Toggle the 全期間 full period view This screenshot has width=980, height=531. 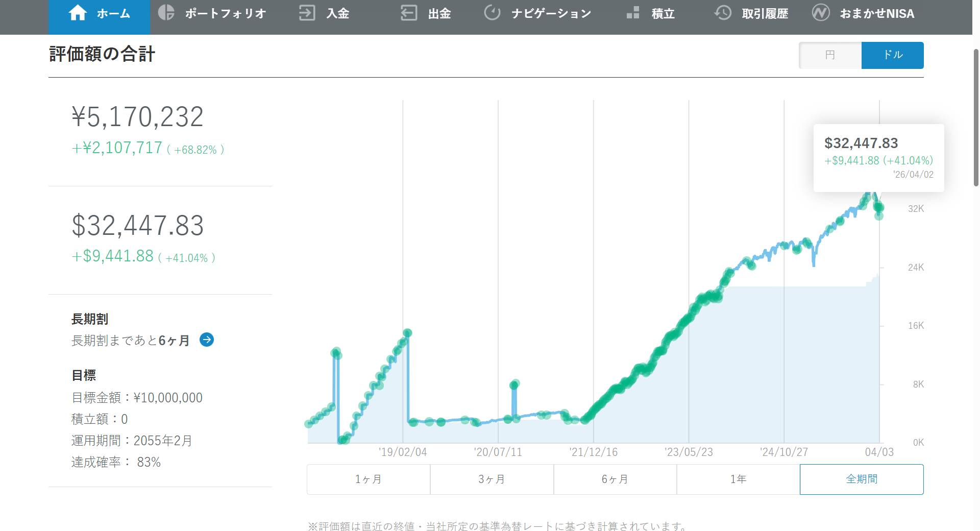tap(862, 479)
